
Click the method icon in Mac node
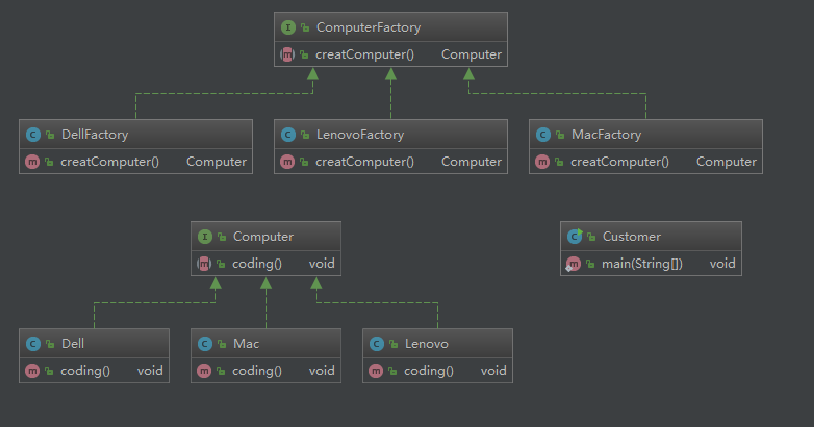tap(205, 371)
